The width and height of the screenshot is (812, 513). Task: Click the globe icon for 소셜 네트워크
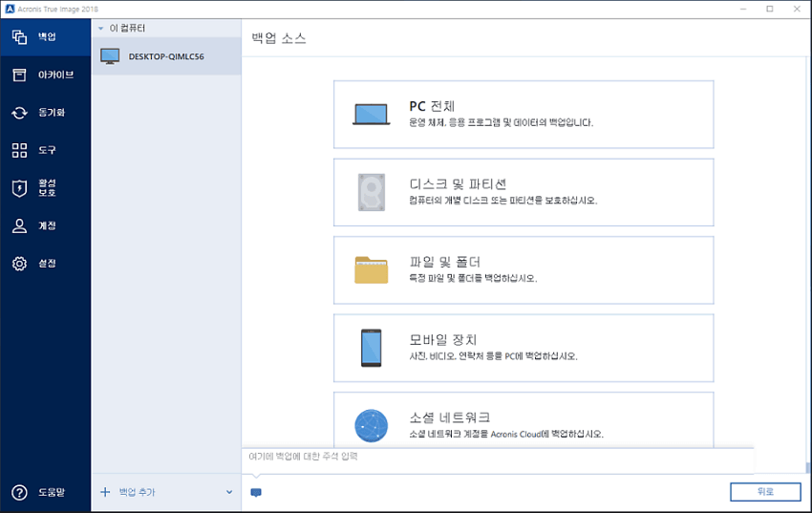[x=372, y=425]
